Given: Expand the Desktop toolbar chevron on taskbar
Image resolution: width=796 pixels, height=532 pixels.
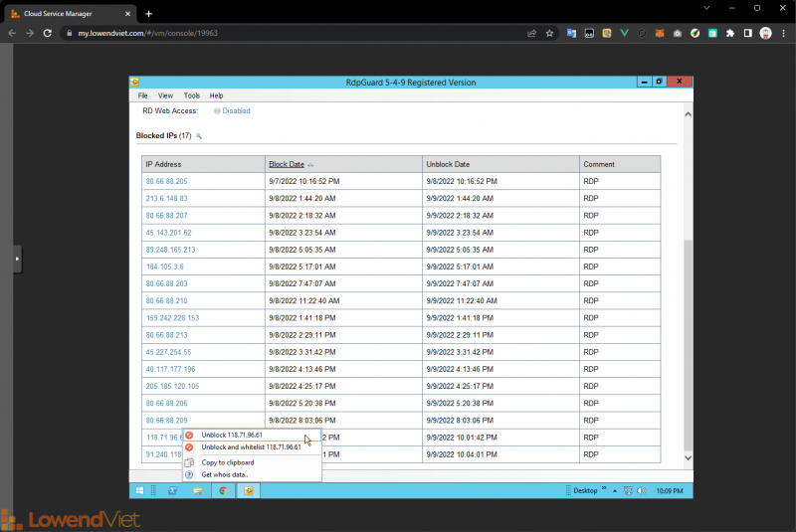Looking at the screenshot, I should [x=604, y=488].
